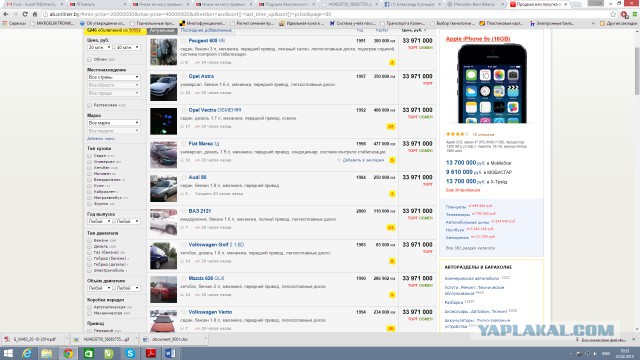The width and height of the screenshot is (640, 360).
Task: Reload the page with the refresh icon
Action: coord(25,14)
